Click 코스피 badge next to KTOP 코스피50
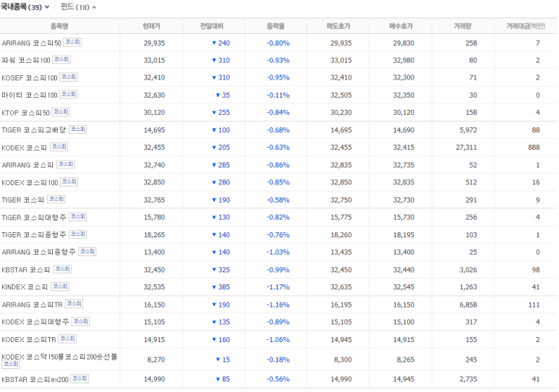 pos(61,112)
